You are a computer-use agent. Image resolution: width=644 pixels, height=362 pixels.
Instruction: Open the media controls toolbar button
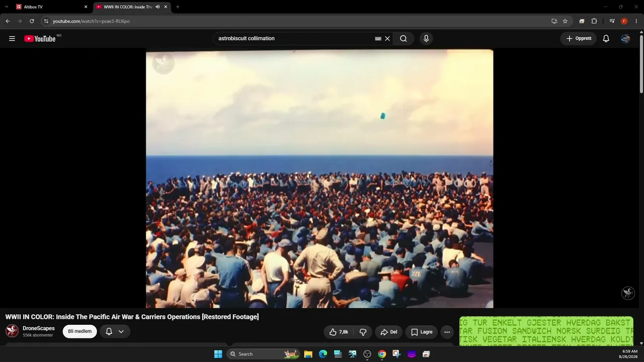[612, 21]
